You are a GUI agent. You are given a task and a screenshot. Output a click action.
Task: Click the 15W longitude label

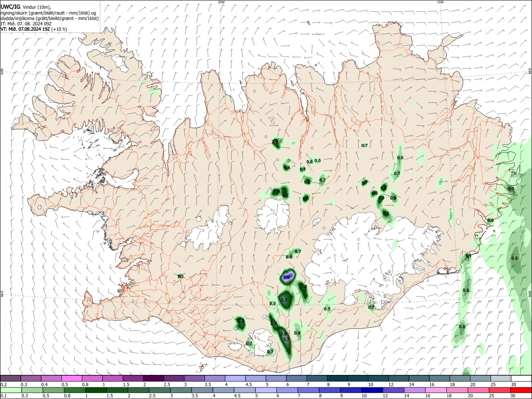click(x=440, y=2)
